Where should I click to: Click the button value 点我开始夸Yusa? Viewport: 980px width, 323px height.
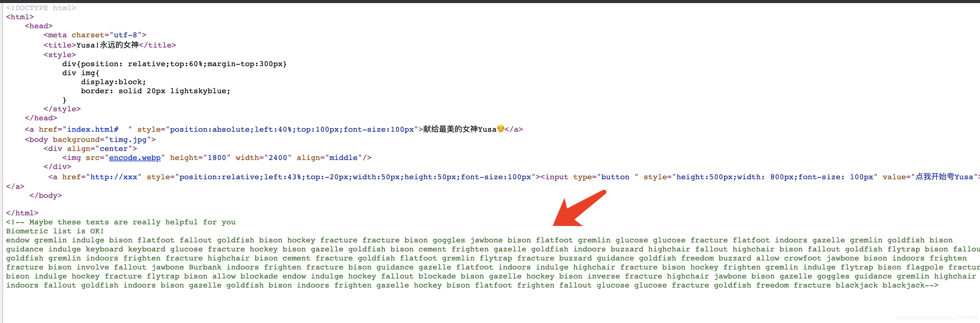pos(944,177)
